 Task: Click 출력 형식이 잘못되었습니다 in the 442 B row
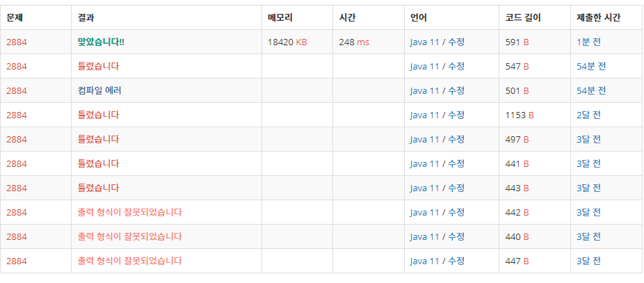[130, 212]
